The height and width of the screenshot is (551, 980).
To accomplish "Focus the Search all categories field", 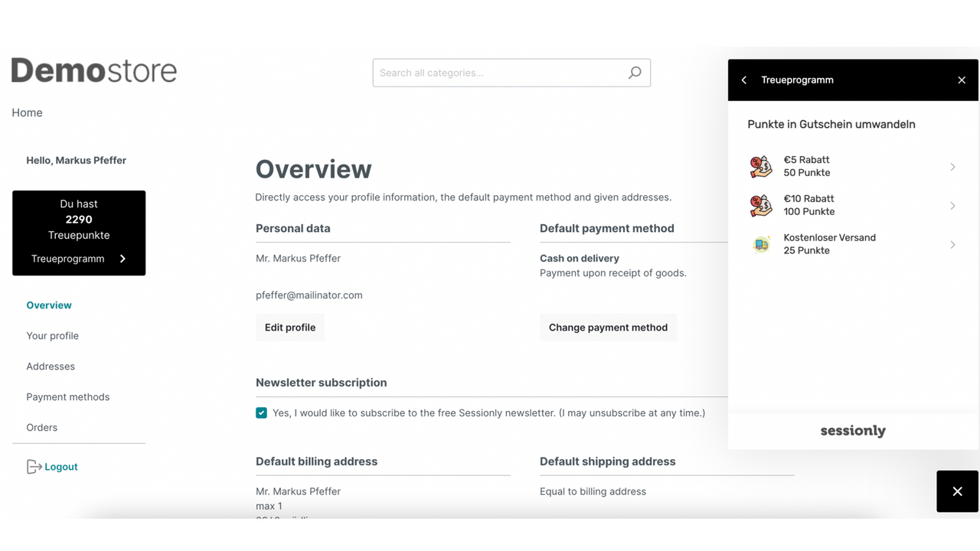I will click(501, 73).
